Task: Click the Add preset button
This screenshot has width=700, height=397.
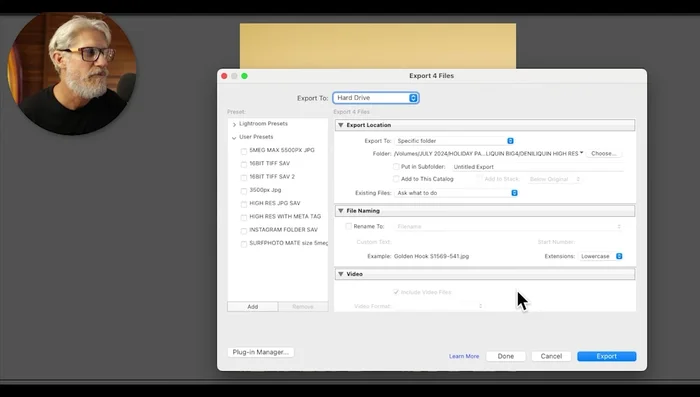Action: pyautogui.click(x=253, y=307)
